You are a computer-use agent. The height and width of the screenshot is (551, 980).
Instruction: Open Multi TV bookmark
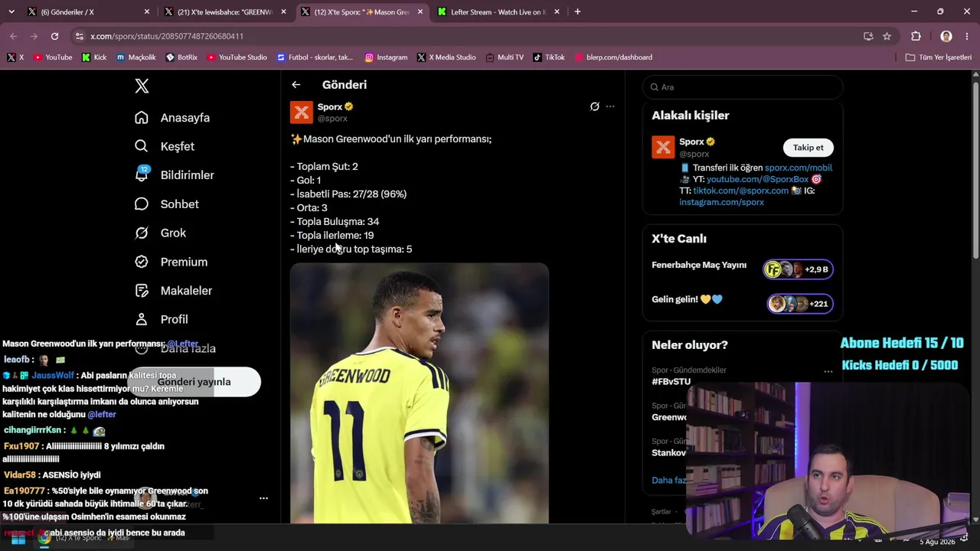[x=505, y=57]
